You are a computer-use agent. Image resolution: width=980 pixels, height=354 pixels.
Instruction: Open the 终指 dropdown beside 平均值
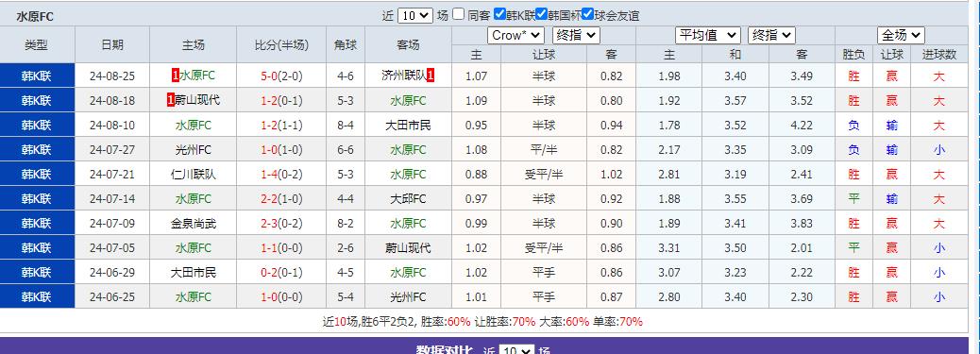pyautogui.click(x=771, y=36)
